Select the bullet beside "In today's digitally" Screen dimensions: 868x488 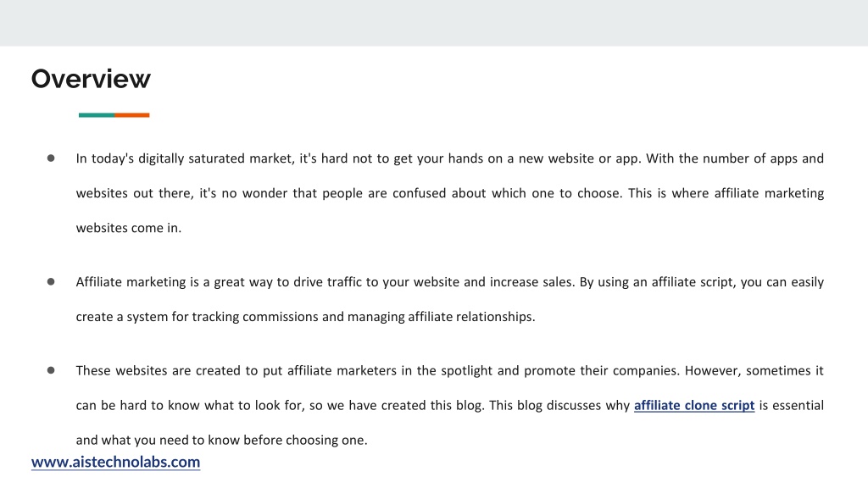point(51,158)
